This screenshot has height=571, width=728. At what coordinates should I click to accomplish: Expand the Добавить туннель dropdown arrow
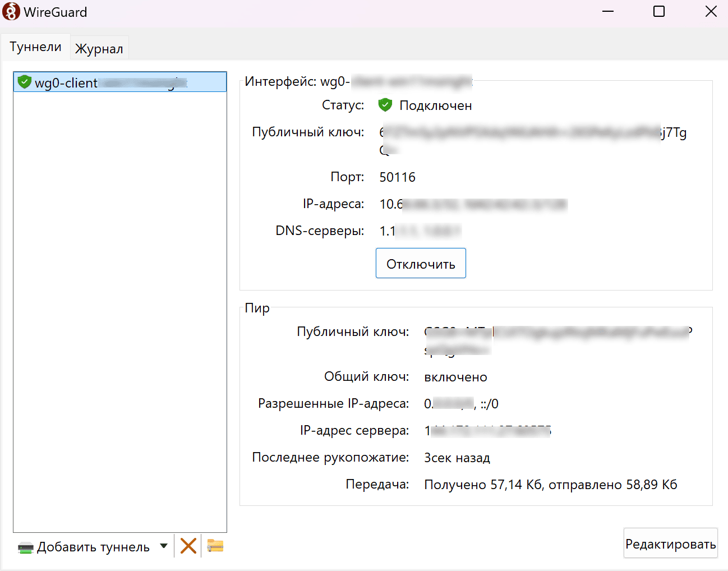tap(164, 546)
